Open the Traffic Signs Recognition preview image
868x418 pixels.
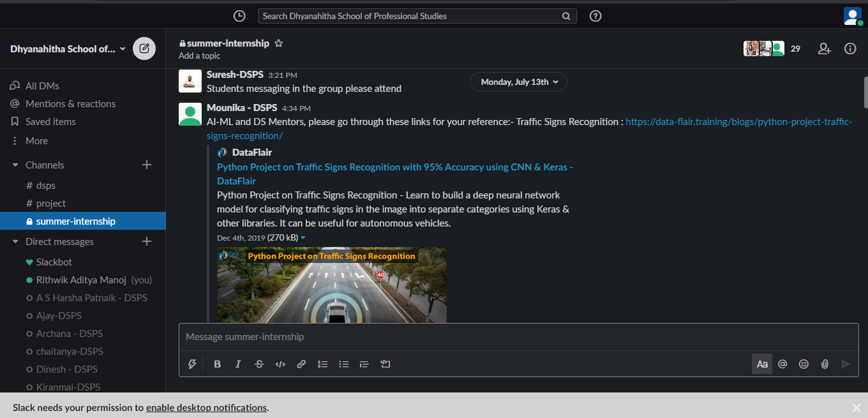(x=332, y=285)
